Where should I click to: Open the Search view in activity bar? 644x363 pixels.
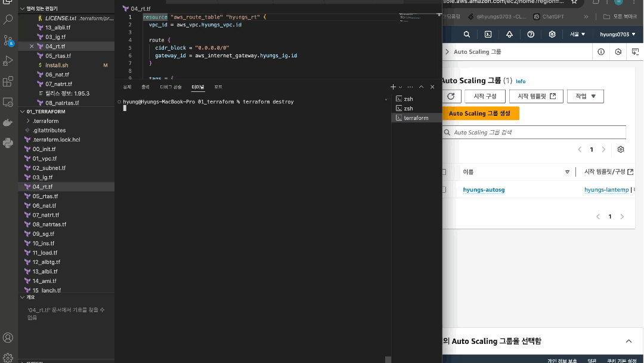pyautogui.click(x=8, y=19)
